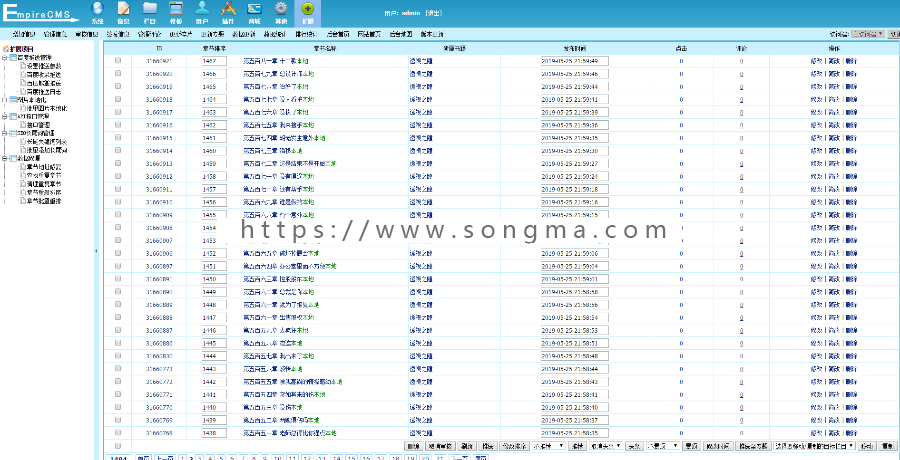Open the 商城 card icon
The width and height of the screenshot is (900, 460).
click(x=254, y=9)
